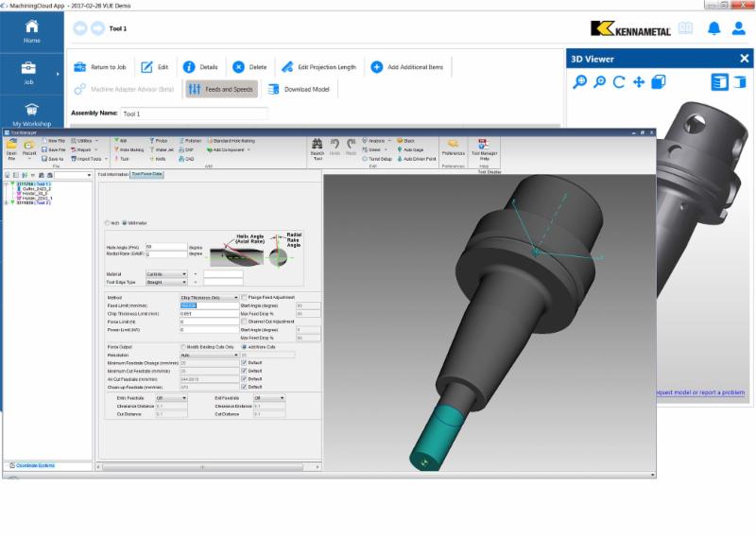Viewport: 756px width, 540px height.
Task: Click the pan arrows icon in 3D Viewer
Action: (x=639, y=82)
